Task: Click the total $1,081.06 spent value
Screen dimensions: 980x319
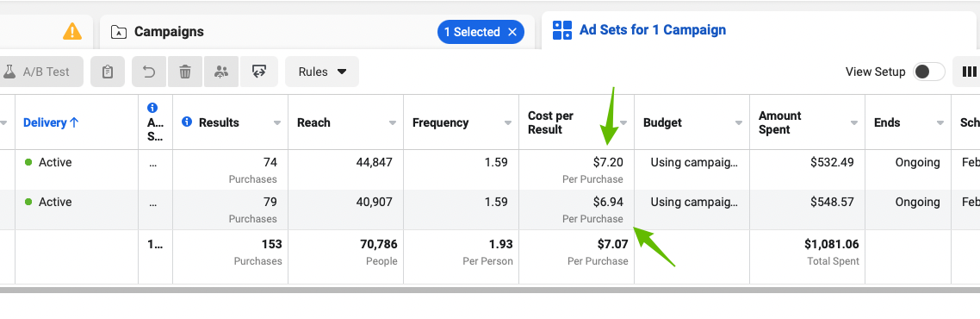Action: (x=832, y=245)
